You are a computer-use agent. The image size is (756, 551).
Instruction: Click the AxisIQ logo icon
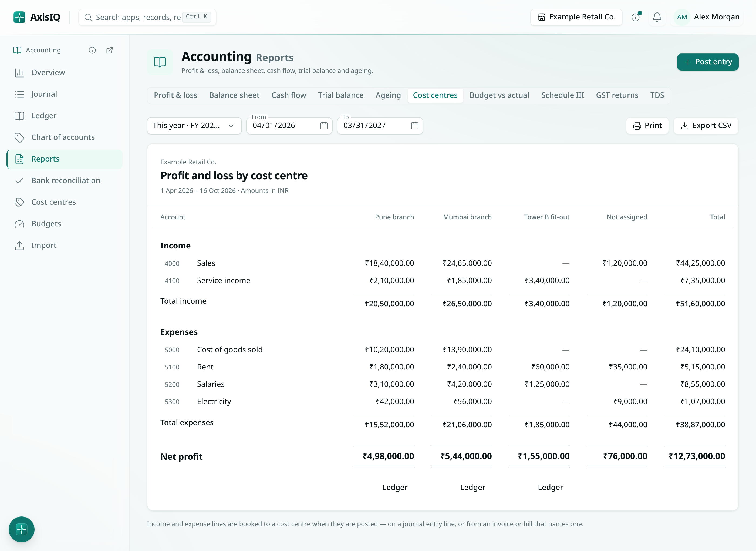(19, 17)
